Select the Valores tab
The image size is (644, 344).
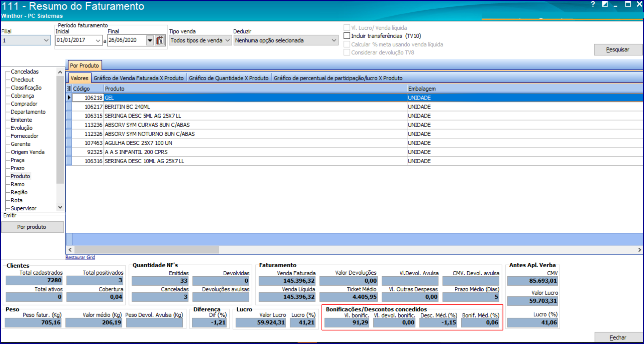click(79, 78)
